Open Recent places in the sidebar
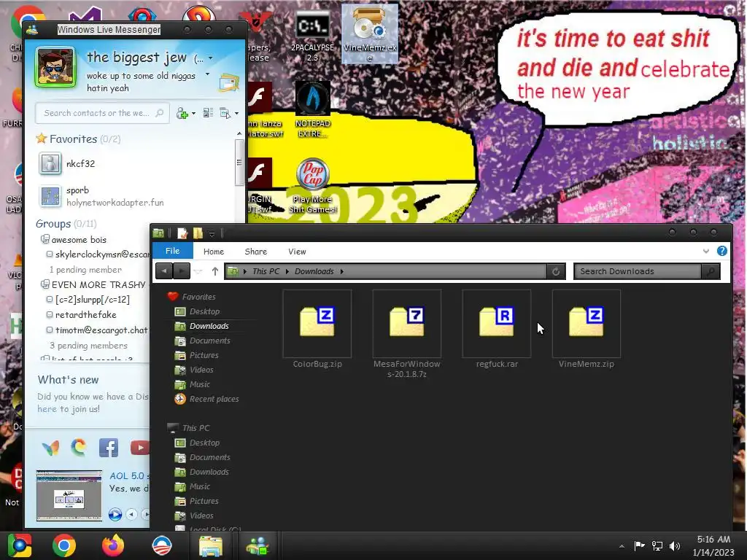The height and width of the screenshot is (560, 747). coord(214,399)
